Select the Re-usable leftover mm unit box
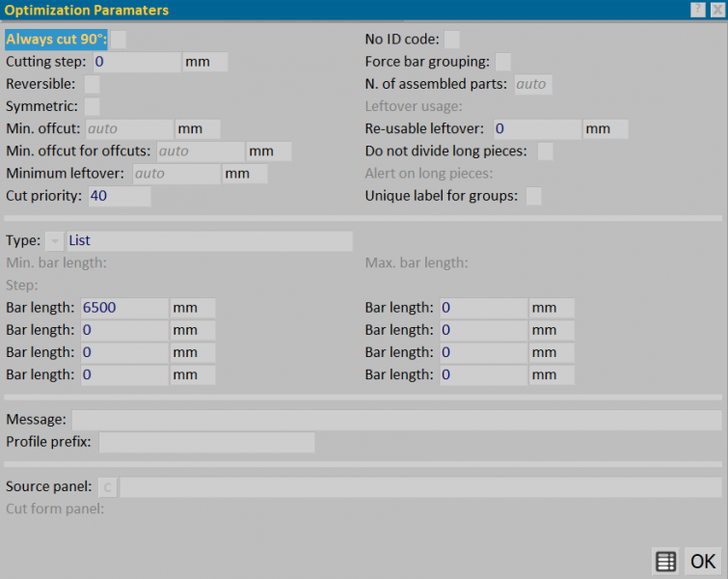This screenshot has height=579, width=728. click(x=606, y=128)
